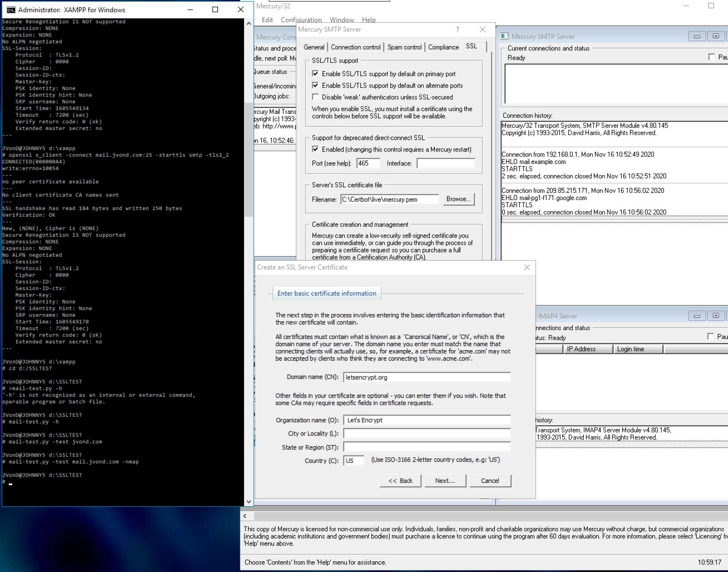Click the Country (C) field
The height and width of the screenshot is (572, 728).
click(353, 460)
